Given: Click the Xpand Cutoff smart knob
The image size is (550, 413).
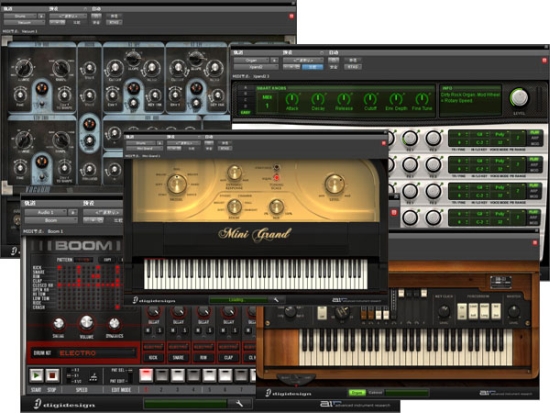Looking at the screenshot, I should (370, 99).
